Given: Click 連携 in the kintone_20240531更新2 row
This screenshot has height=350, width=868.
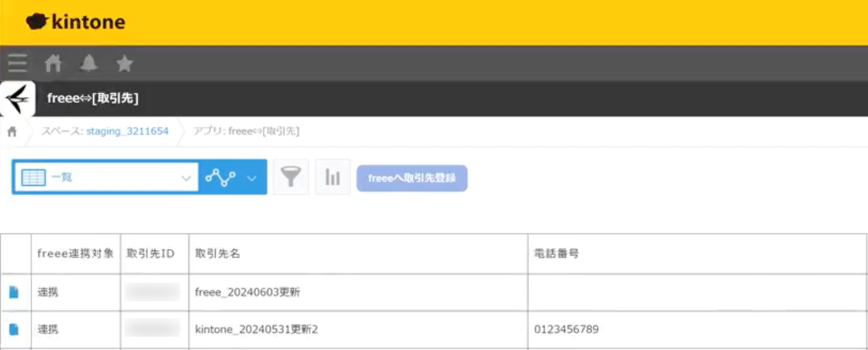Looking at the screenshot, I should pyautogui.click(x=48, y=330).
